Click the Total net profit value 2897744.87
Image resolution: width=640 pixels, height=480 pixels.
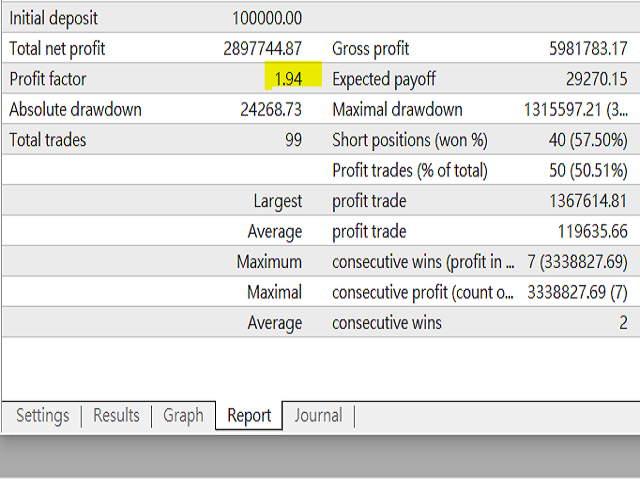(x=262, y=49)
